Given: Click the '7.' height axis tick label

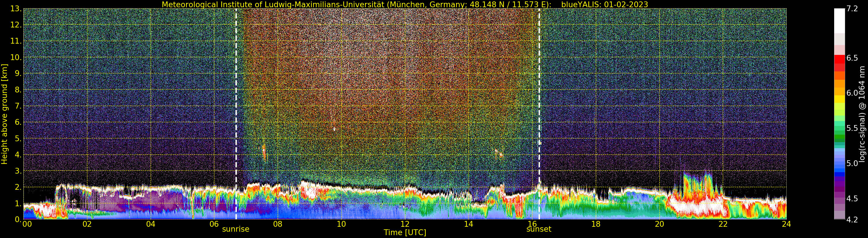Looking at the screenshot, I should (18, 106).
